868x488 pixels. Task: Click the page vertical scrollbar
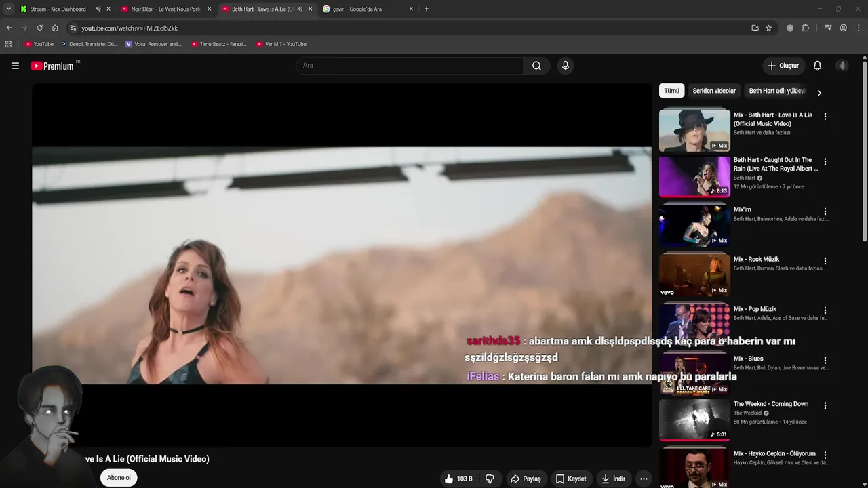(x=865, y=150)
